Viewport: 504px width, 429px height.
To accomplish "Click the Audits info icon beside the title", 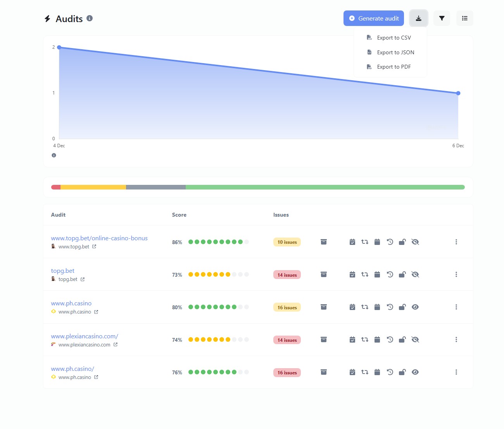I will point(90,18).
